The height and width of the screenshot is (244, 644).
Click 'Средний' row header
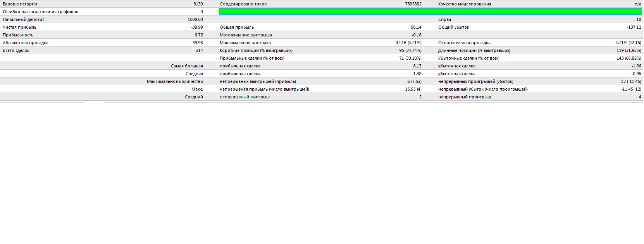coord(194,97)
